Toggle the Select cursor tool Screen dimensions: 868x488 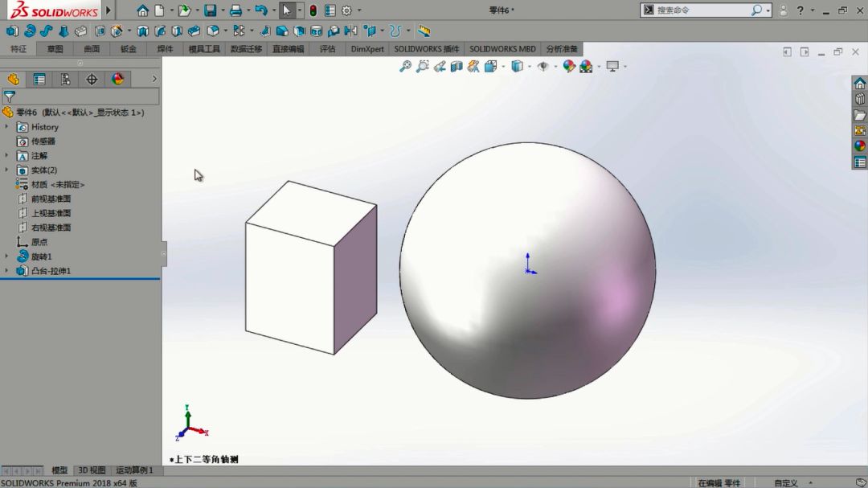point(287,10)
